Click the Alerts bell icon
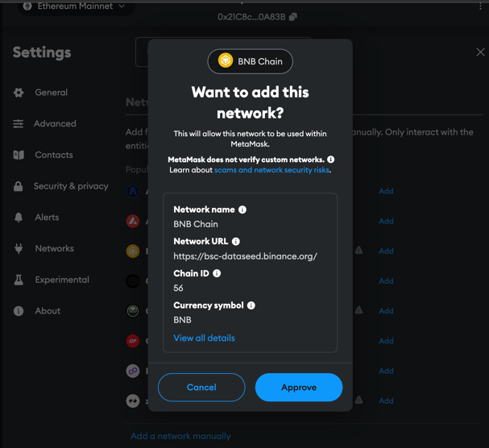489x448 pixels. [x=19, y=218]
